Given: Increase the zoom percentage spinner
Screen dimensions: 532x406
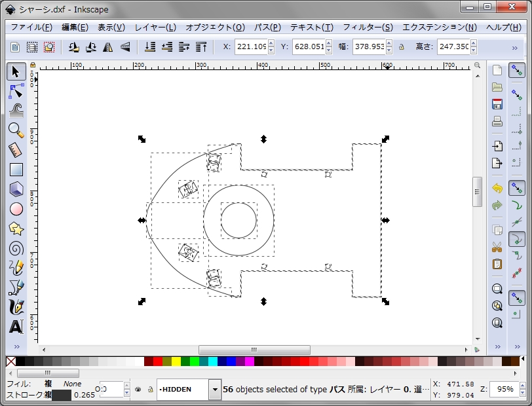Looking at the screenshot, I should pos(523,386).
